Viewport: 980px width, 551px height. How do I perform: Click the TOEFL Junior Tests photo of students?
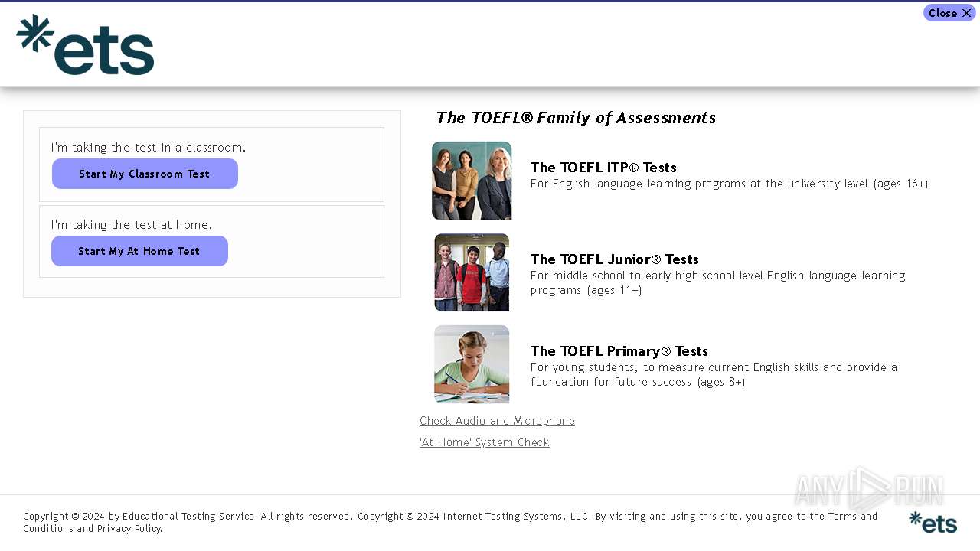click(472, 272)
